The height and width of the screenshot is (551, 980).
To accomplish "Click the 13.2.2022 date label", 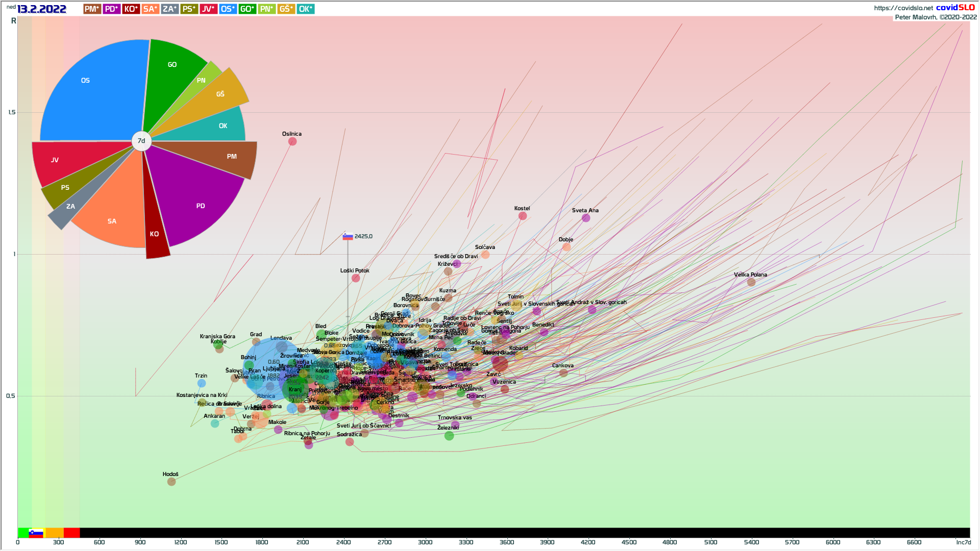I will (41, 9).
